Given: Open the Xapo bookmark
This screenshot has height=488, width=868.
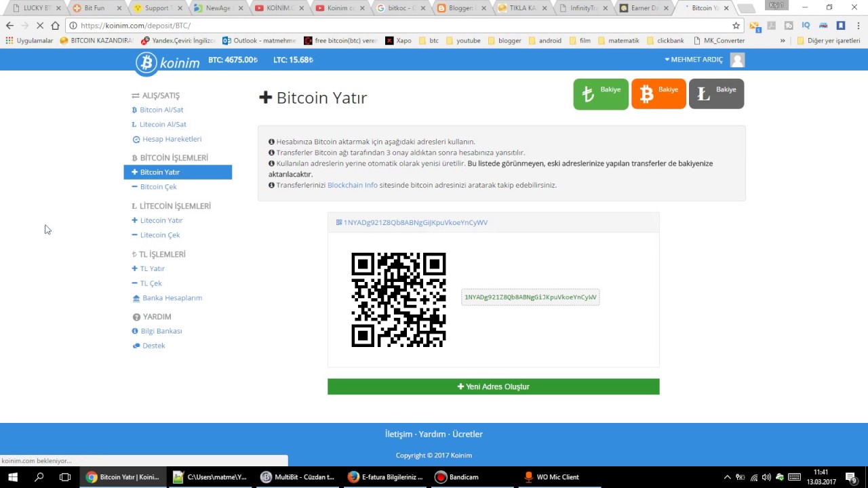Looking at the screenshot, I should (x=398, y=41).
